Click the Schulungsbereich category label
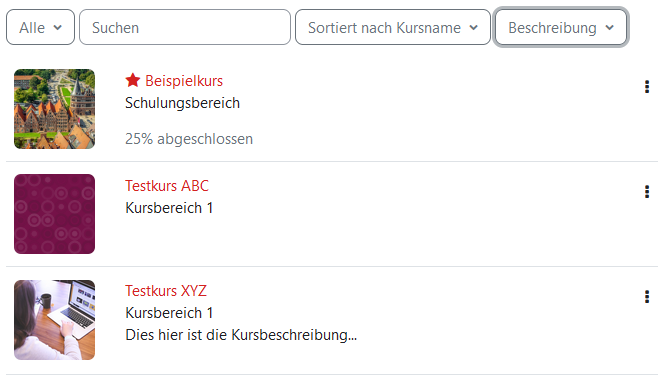Screen dimensions: 658x377 (x=182, y=103)
